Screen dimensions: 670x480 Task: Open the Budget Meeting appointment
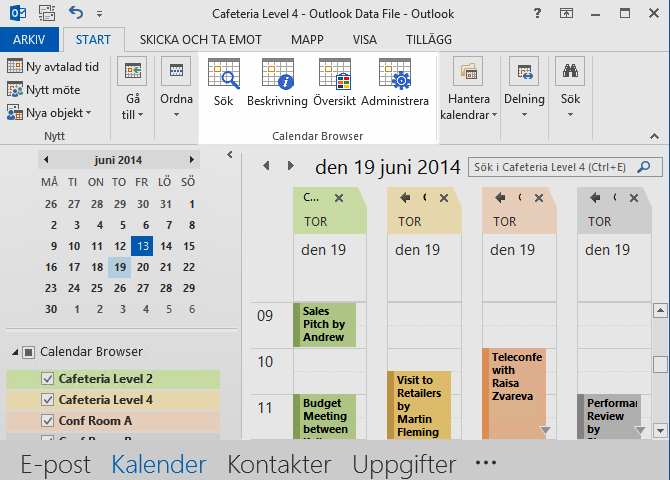tap(324, 416)
